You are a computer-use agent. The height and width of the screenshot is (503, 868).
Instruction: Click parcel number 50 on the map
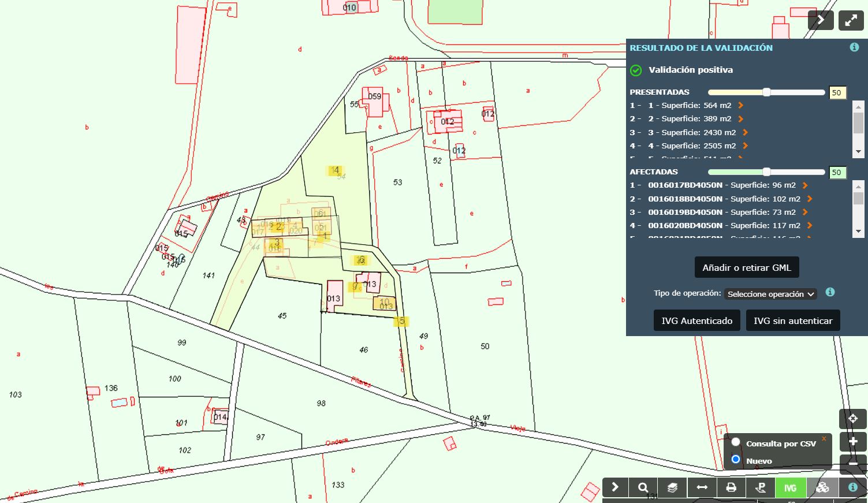pyautogui.click(x=485, y=346)
